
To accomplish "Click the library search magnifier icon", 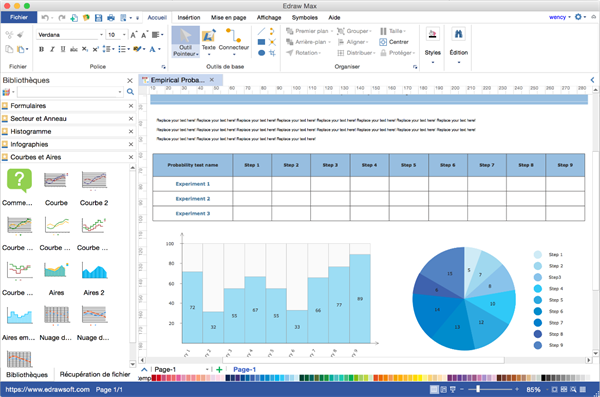I will pyautogui.click(x=130, y=92).
